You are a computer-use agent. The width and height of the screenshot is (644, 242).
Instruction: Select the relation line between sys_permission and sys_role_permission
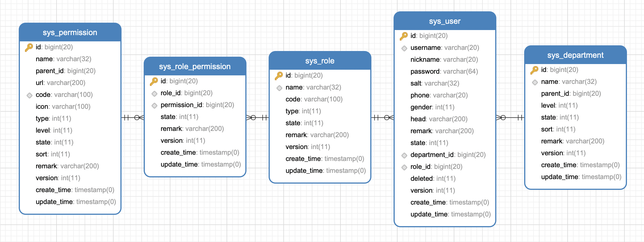pos(133,117)
